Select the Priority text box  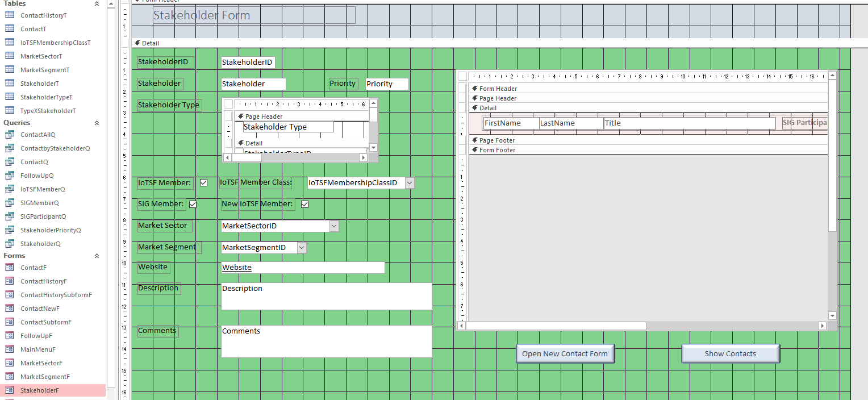[x=387, y=84]
